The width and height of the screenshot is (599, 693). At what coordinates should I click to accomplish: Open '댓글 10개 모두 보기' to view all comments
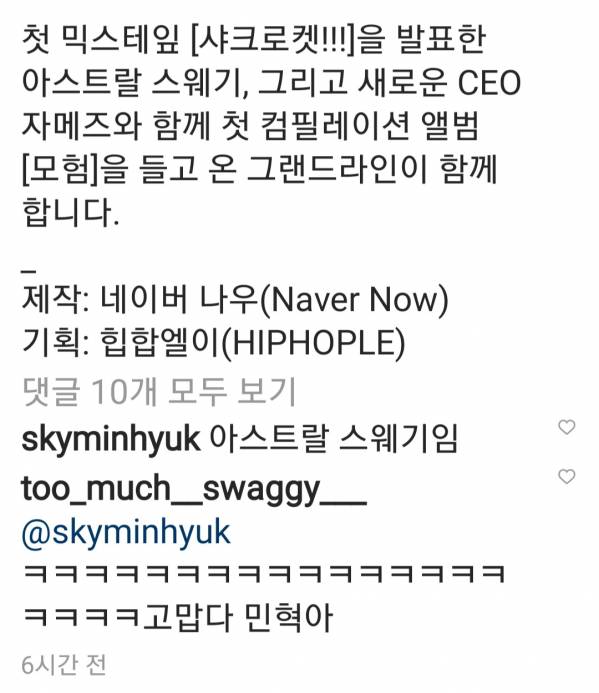[x=159, y=392]
